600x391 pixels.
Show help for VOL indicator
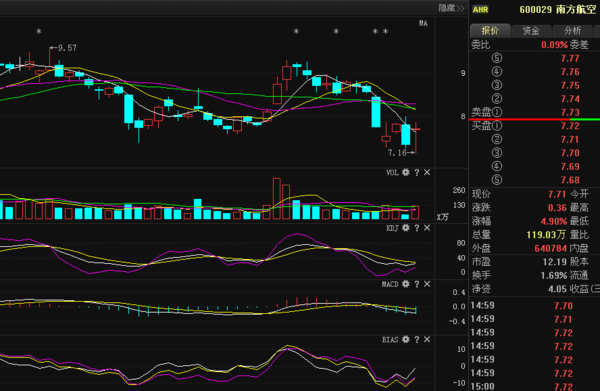point(417,173)
